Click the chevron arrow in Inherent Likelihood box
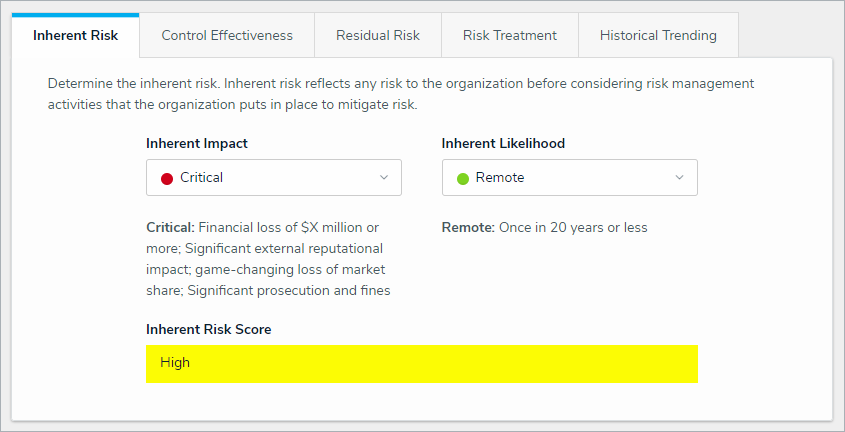This screenshot has height=432, width=845. tap(679, 178)
